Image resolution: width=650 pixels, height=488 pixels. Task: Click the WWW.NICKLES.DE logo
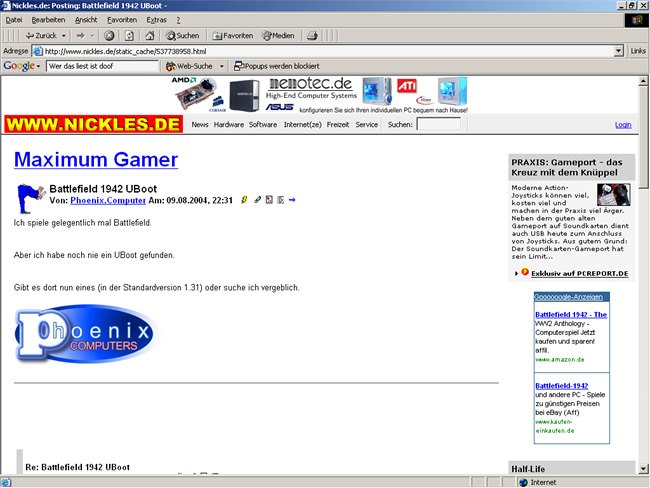[94, 124]
